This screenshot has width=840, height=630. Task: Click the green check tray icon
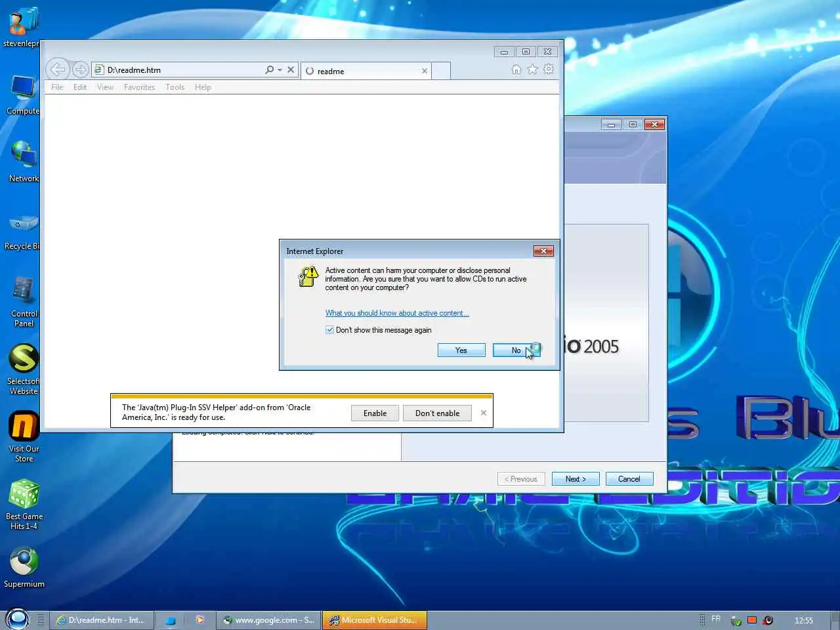pyautogui.click(x=736, y=621)
